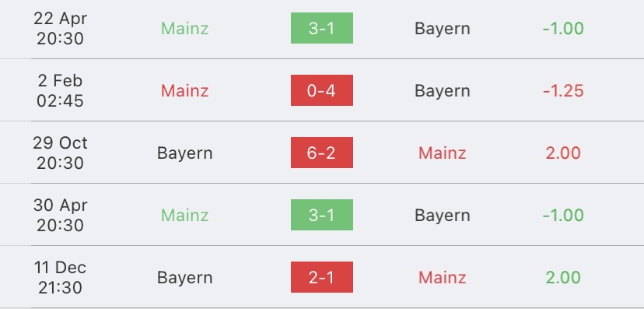Click the red 2.00 handicap value
The width and height of the screenshot is (644, 309).
(x=563, y=153)
